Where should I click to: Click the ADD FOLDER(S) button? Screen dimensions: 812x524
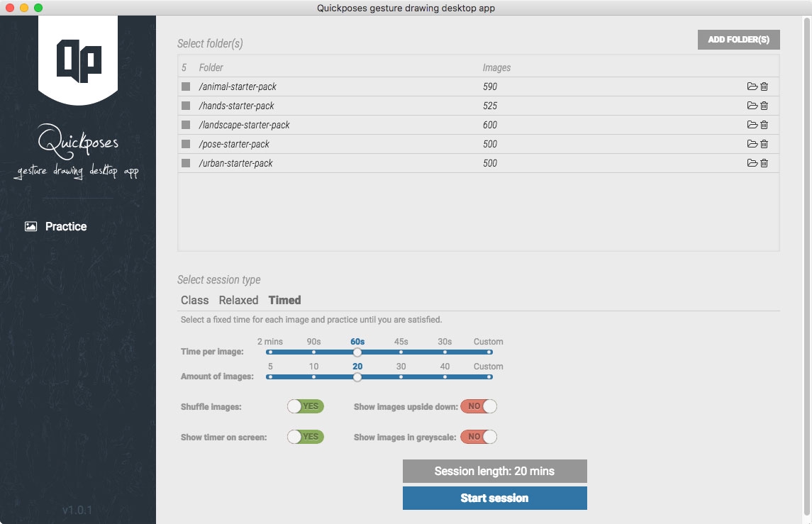click(x=738, y=40)
